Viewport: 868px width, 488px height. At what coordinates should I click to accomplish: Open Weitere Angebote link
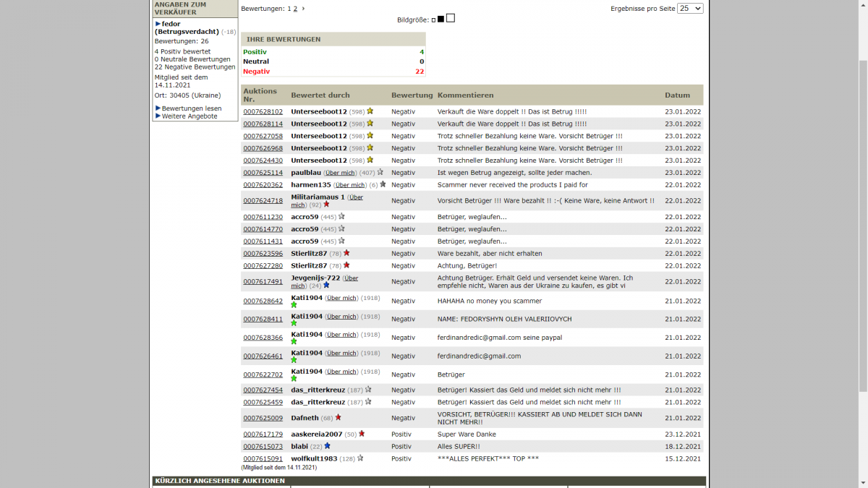click(190, 116)
